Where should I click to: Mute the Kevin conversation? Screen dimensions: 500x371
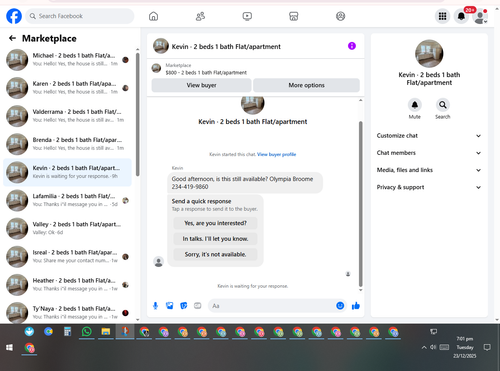tap(415, 105)
